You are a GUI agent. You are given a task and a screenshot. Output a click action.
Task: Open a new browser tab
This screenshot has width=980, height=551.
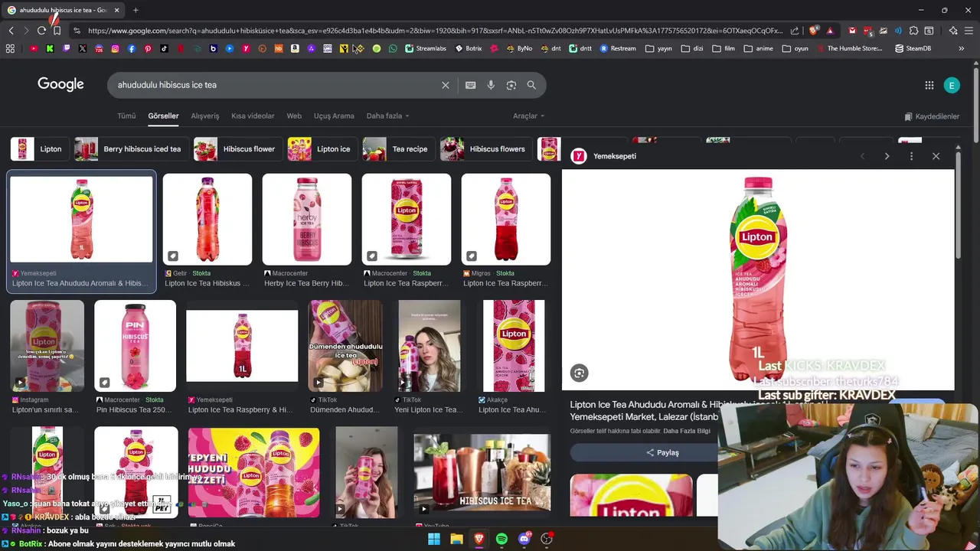click(136, 10)
